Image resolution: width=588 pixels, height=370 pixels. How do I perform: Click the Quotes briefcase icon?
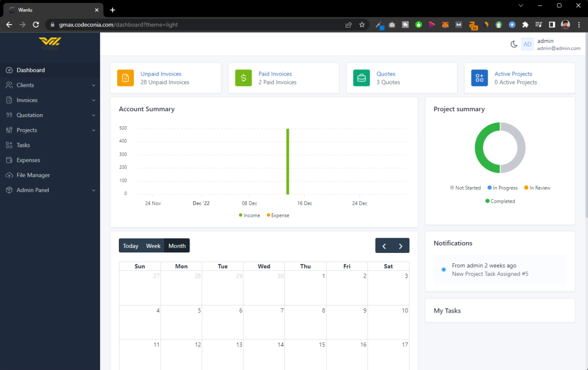click(x=361, y=77)
